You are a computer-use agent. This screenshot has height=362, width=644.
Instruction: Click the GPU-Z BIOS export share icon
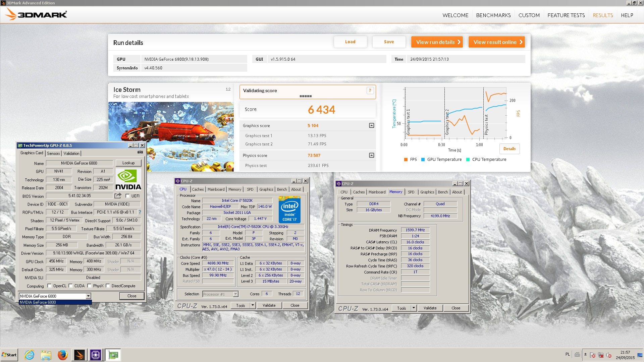tap(118, 196)
